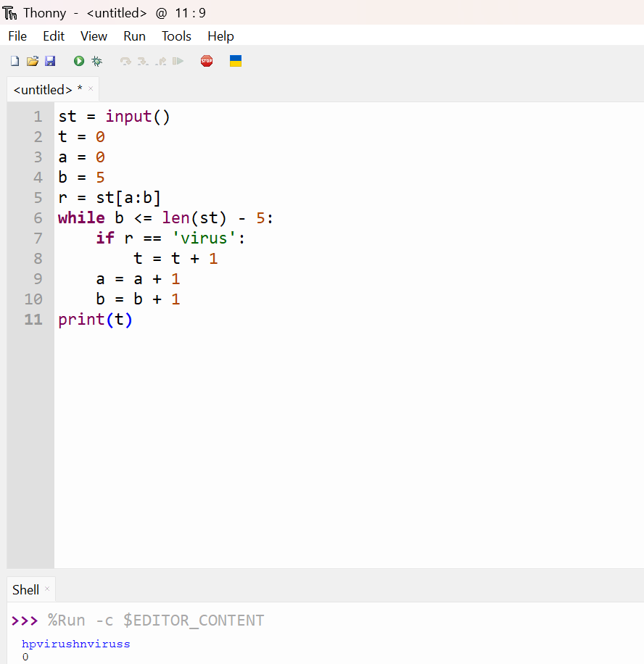Click the Ukraine flag icon
The width and height of the screenshot is (644, 664).
[x=236, y=61]
